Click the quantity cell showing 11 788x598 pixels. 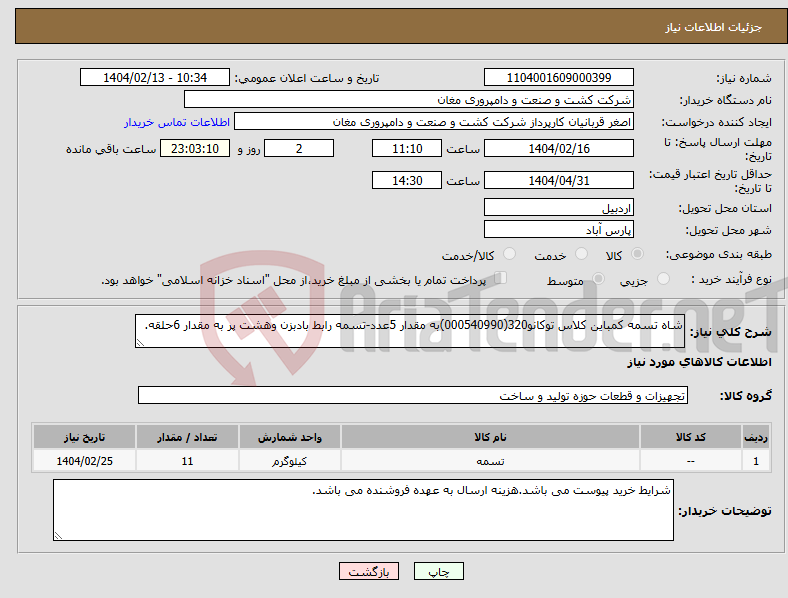pyautogui.click(x=187, y=461)
